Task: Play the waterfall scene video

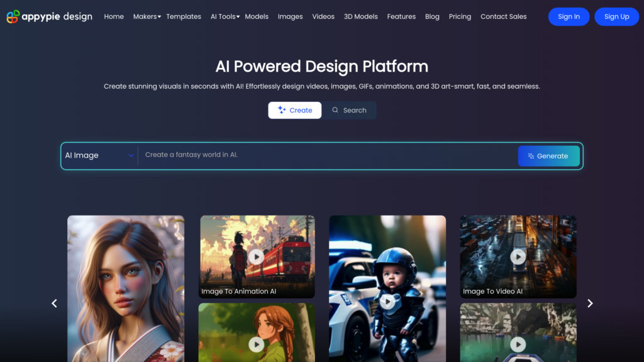Action: click(x=518, y=344)
